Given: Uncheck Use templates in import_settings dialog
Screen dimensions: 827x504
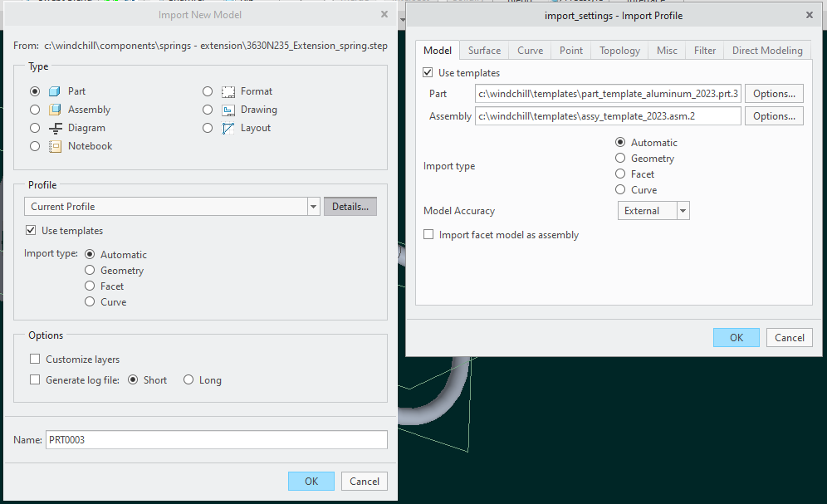Looking at the screenshot, I should click(x=428, y=72).
